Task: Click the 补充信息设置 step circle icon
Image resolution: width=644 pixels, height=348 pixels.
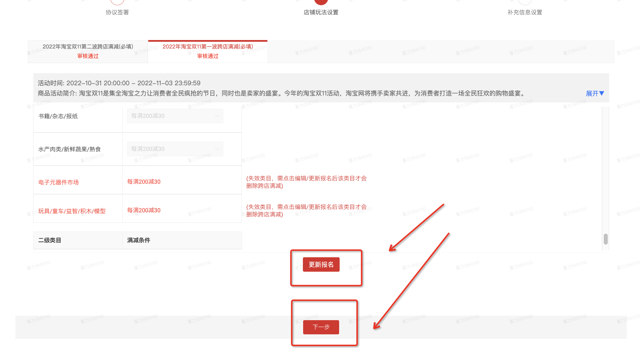Action: coord(525,2)
